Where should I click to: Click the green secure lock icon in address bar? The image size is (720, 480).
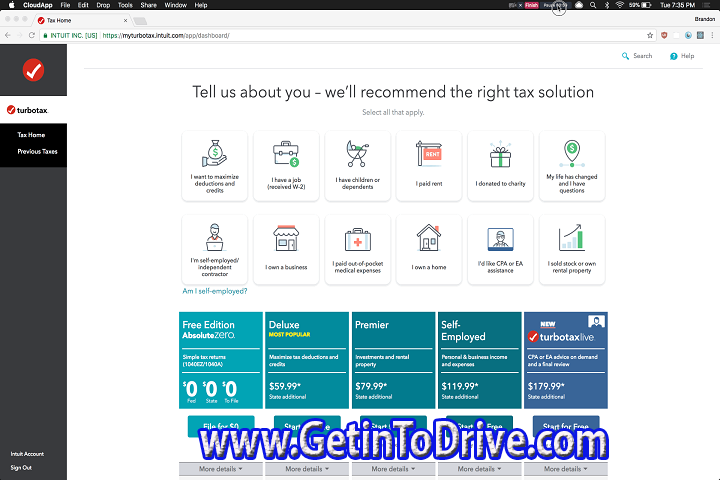[x=45, y=35]
